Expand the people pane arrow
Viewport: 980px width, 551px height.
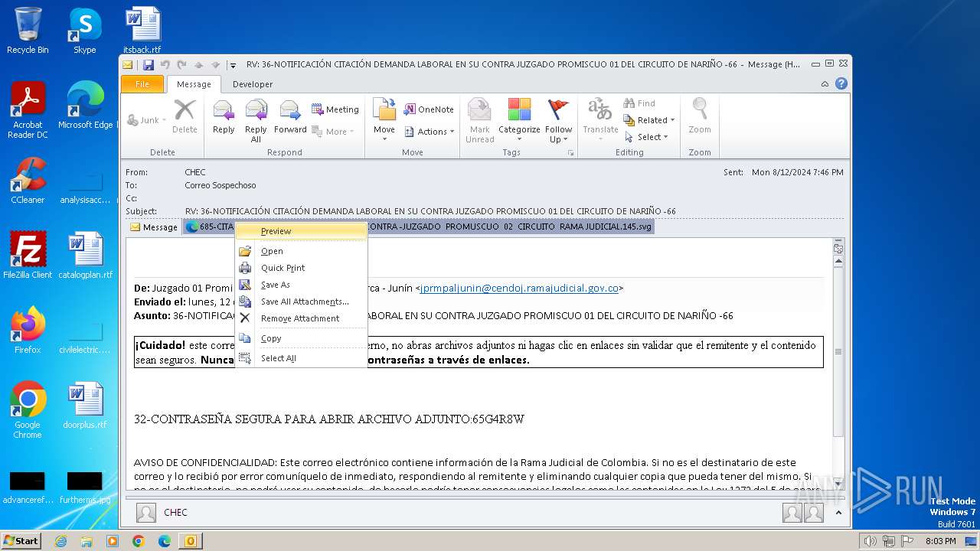click(x=838, y=513)
